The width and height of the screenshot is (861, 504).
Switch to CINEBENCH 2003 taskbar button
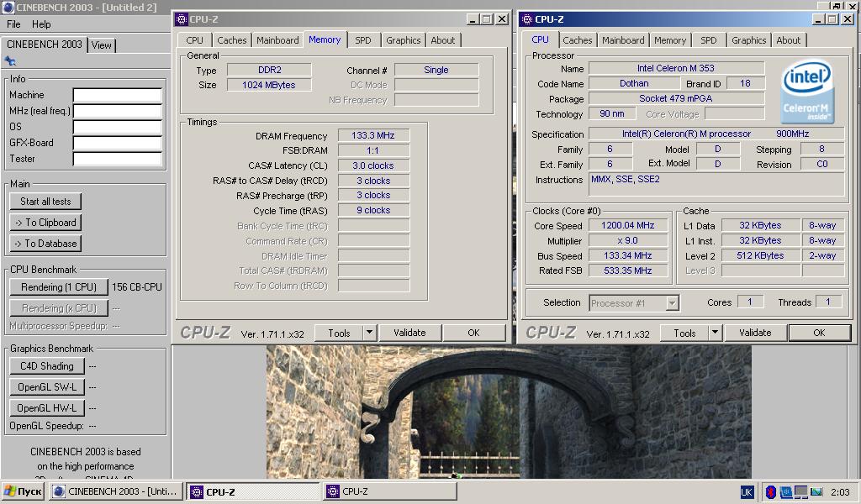point(117,491)
